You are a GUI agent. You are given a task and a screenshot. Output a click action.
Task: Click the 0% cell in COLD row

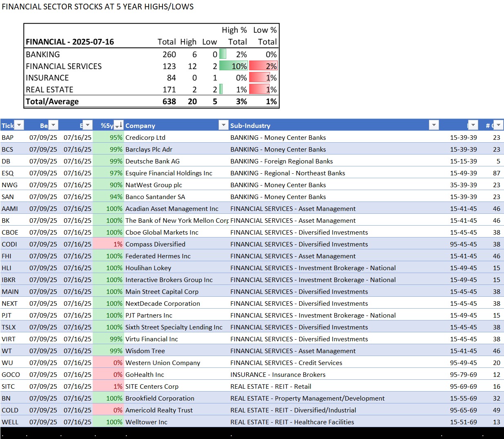click(108, 410)
